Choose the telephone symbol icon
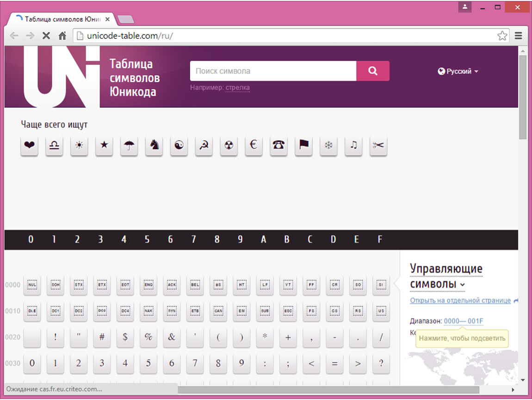The width and height of the screenshot is (532, 400). pos(278,146)
